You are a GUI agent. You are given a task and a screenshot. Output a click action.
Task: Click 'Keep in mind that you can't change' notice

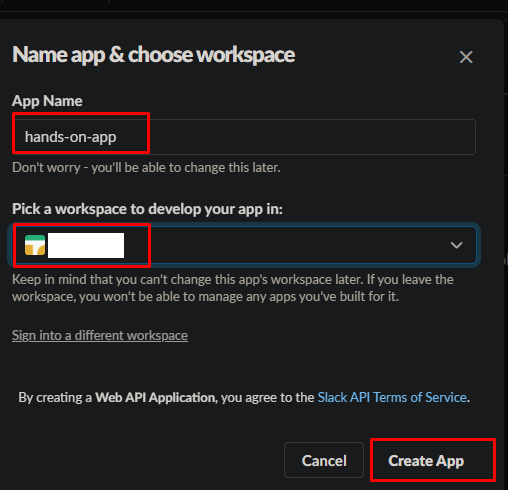pos(233,288)
